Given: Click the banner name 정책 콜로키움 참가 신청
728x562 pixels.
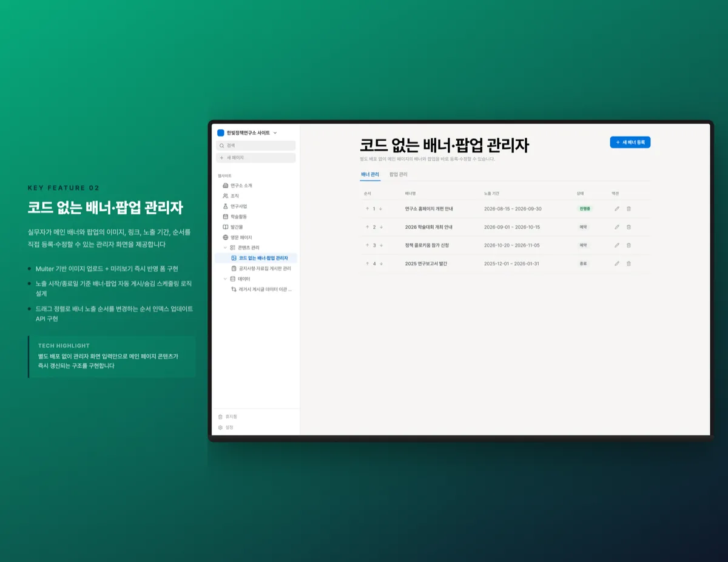Looking at the screenshot, I should point(427,245).
